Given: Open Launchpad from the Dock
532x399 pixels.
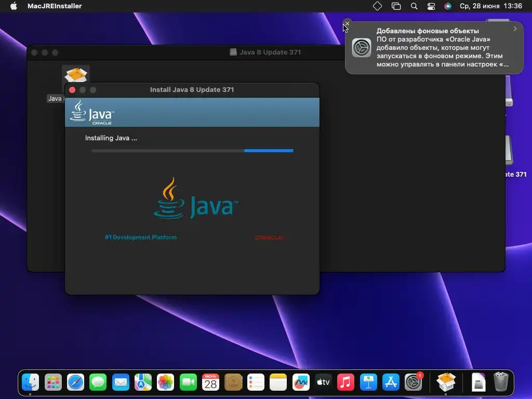Looking at the screenshot, I should 53,382.
